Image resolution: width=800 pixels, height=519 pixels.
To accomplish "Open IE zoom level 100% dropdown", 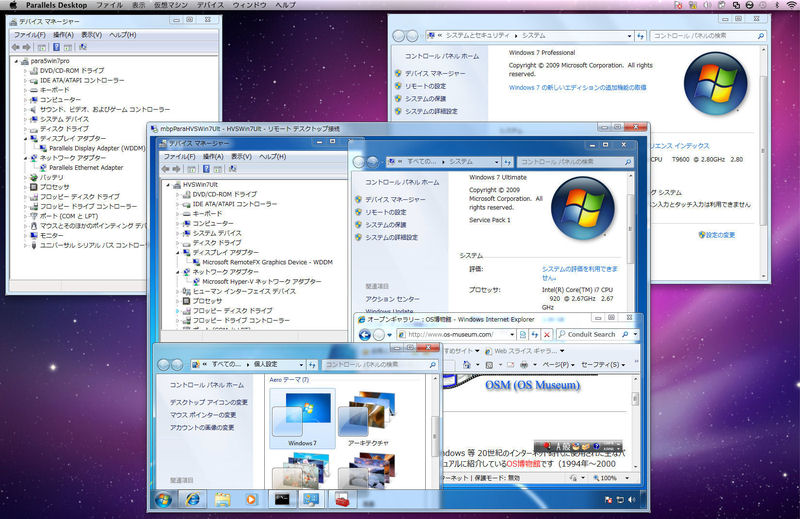I will click(627, 478).
